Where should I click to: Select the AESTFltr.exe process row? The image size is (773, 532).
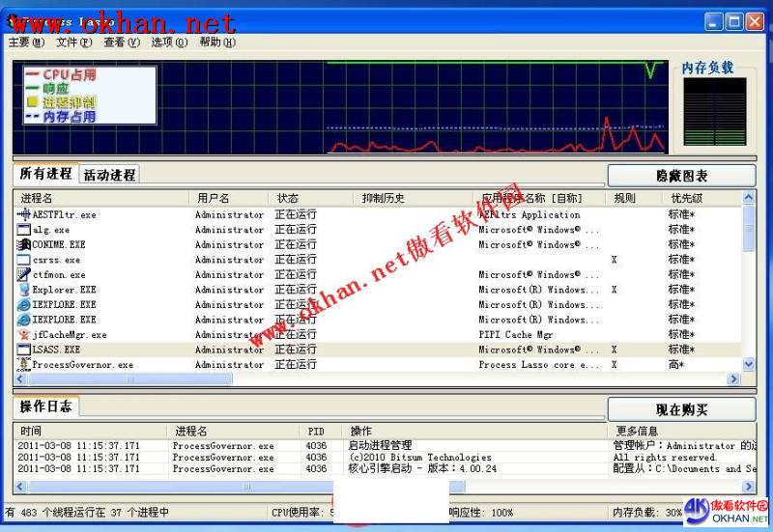(378, 214)
